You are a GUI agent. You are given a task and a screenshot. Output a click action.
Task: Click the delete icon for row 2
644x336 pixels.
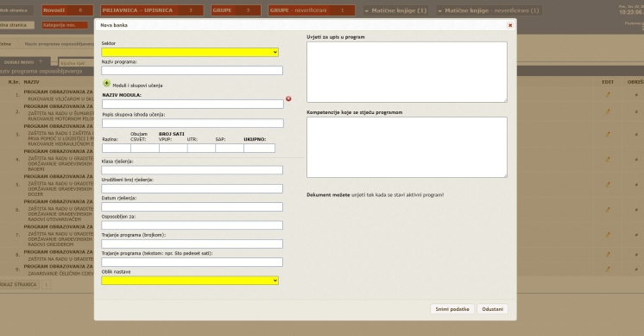[x=636, y=111]
